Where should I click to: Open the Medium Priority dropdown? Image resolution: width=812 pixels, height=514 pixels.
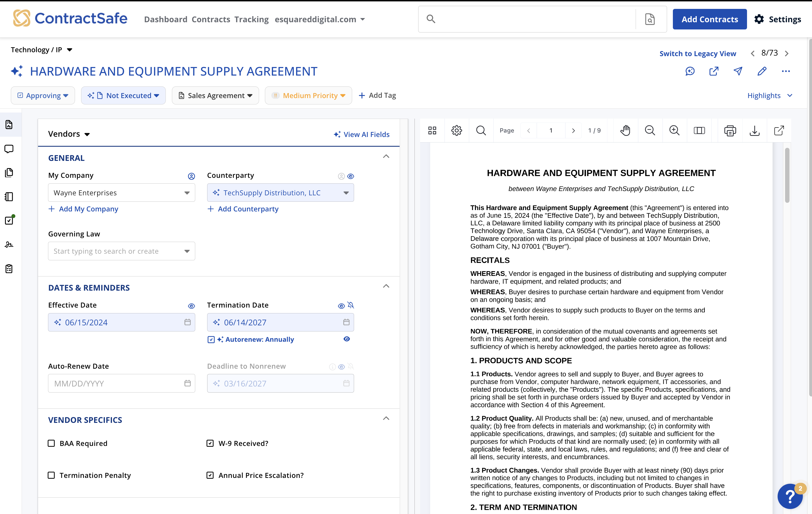tap(308, 96)
